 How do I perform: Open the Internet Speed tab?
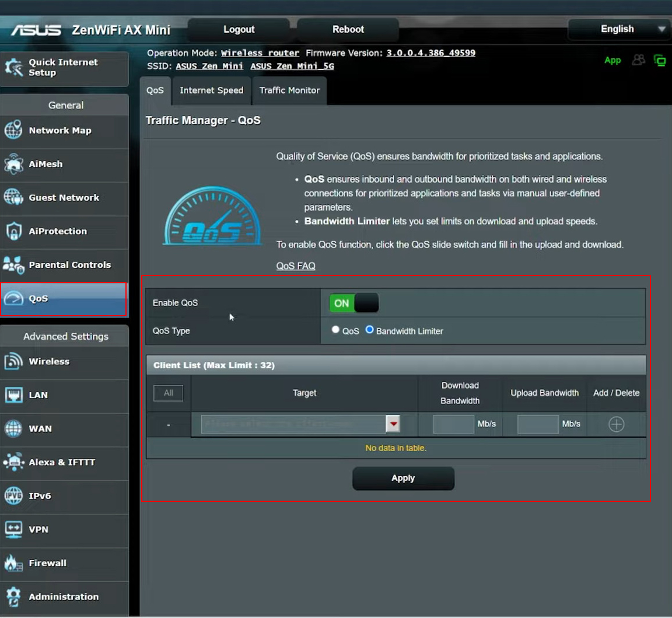[x=211, y=90]
